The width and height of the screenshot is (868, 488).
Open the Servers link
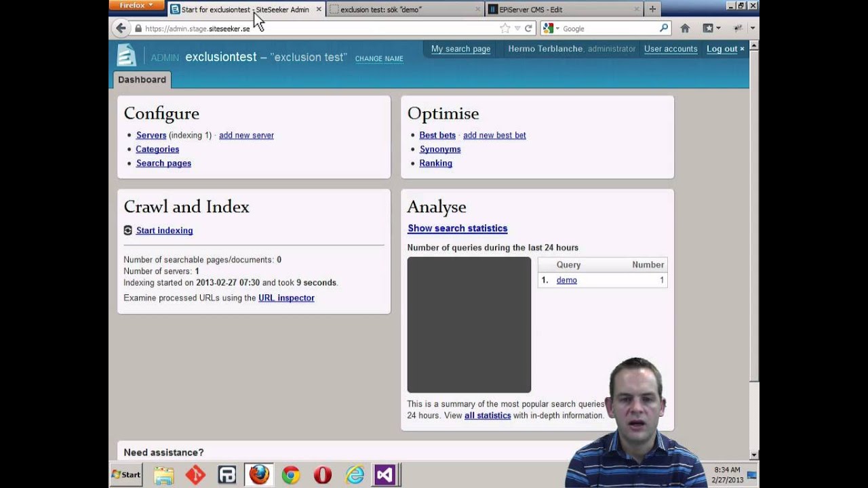pos(151,135)
